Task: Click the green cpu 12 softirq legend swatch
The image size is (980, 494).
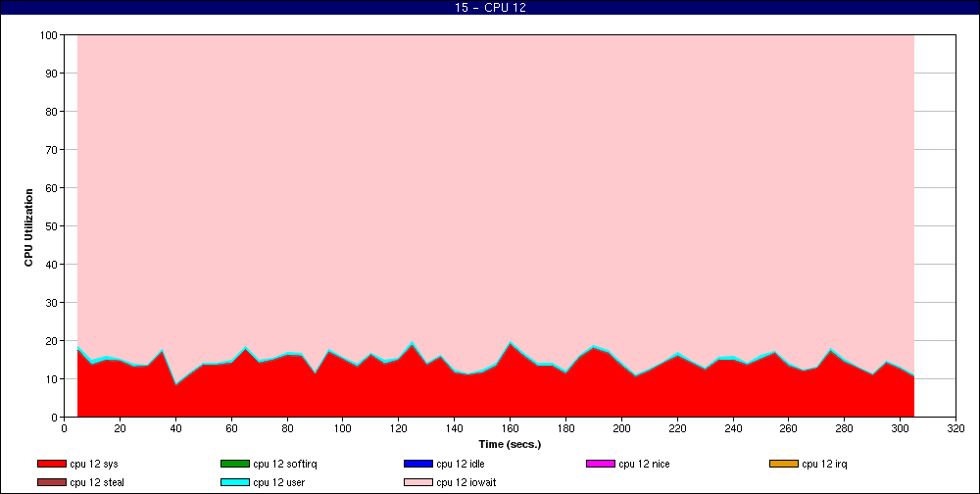Action: coord(234,464)
